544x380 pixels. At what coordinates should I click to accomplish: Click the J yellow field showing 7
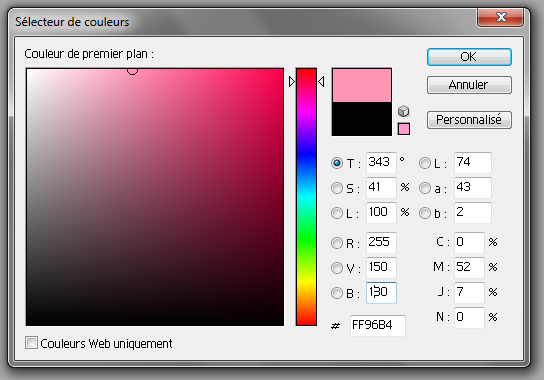(469, 293)
